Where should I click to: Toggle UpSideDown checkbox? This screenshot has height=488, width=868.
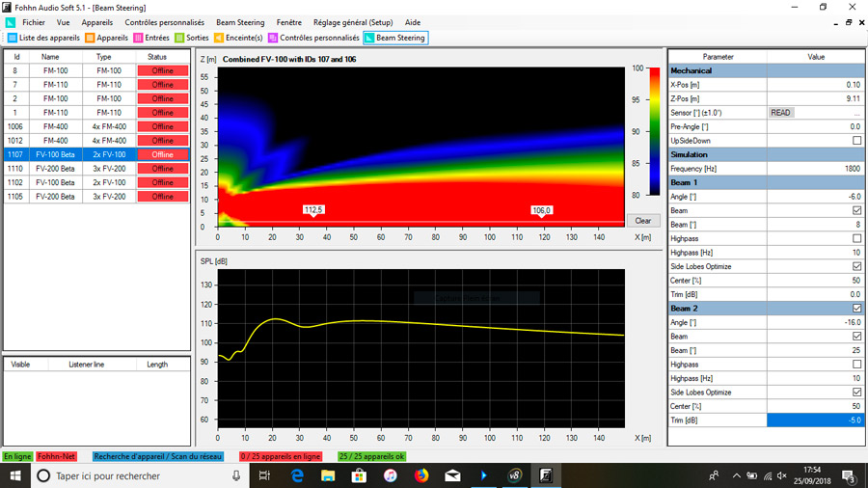point(856,141)
